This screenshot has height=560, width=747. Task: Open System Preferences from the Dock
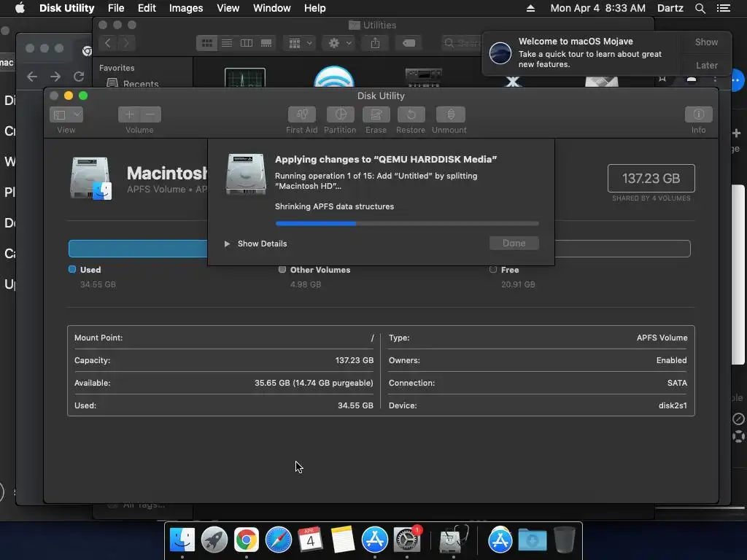[x=407, y=540]
